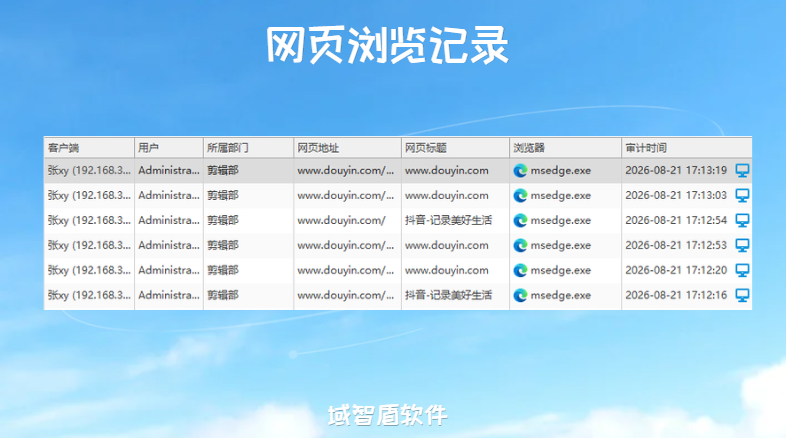786x438 pixels.
Task: Click monitor icon in the 17:13:19 row
Action: coord(742,170)
